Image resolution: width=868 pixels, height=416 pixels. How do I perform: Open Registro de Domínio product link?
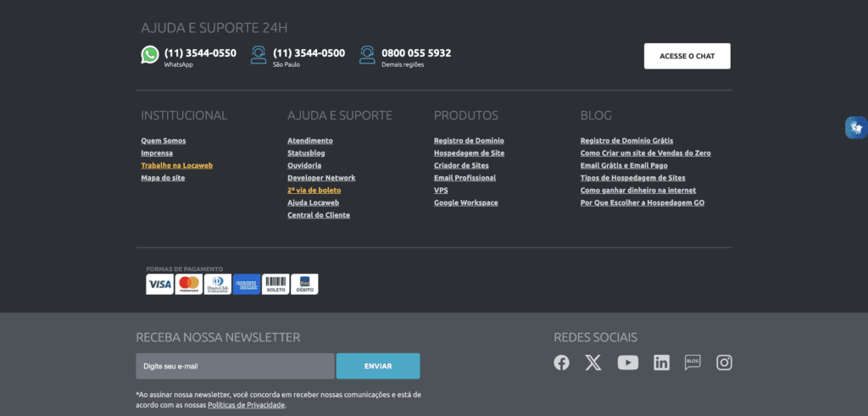point(469,141)
